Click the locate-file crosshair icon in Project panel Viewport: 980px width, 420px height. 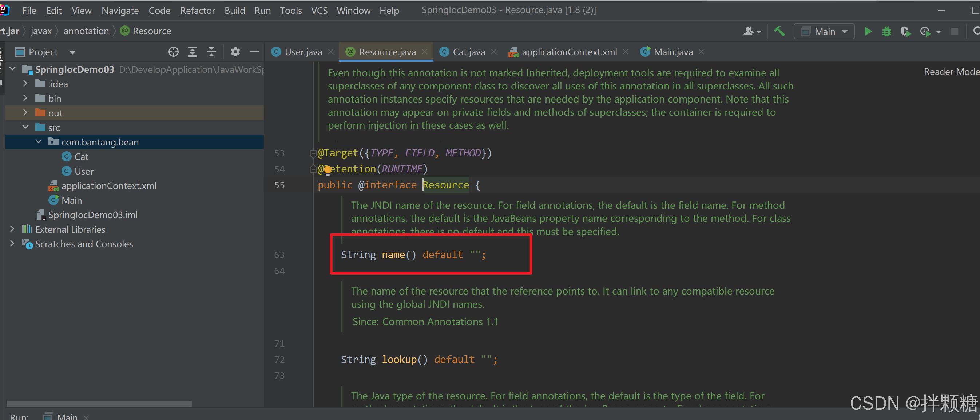point(174,52)
